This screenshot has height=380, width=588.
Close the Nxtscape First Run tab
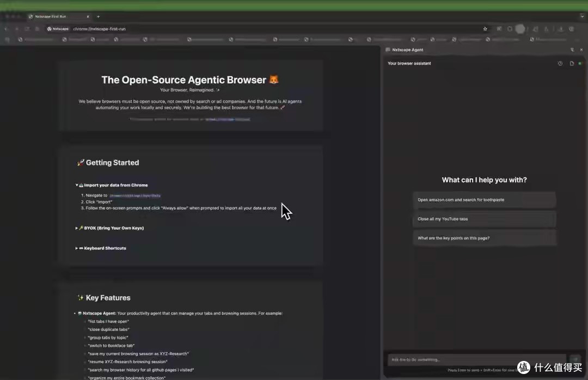click(88, 16)
